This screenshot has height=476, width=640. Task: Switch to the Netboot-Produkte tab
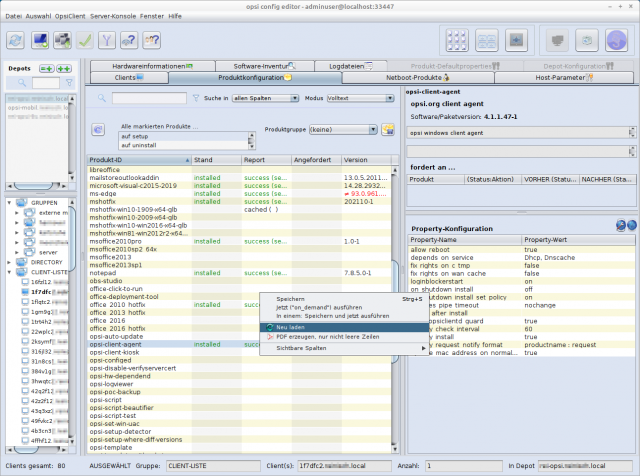coord(418,78)
